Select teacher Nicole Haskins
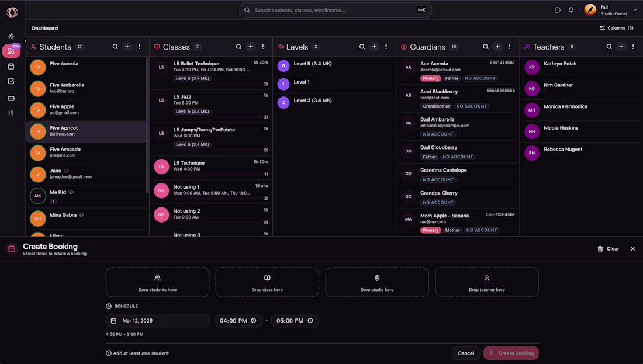The height and width of the screenshot is (364, 643). [582, 131]
